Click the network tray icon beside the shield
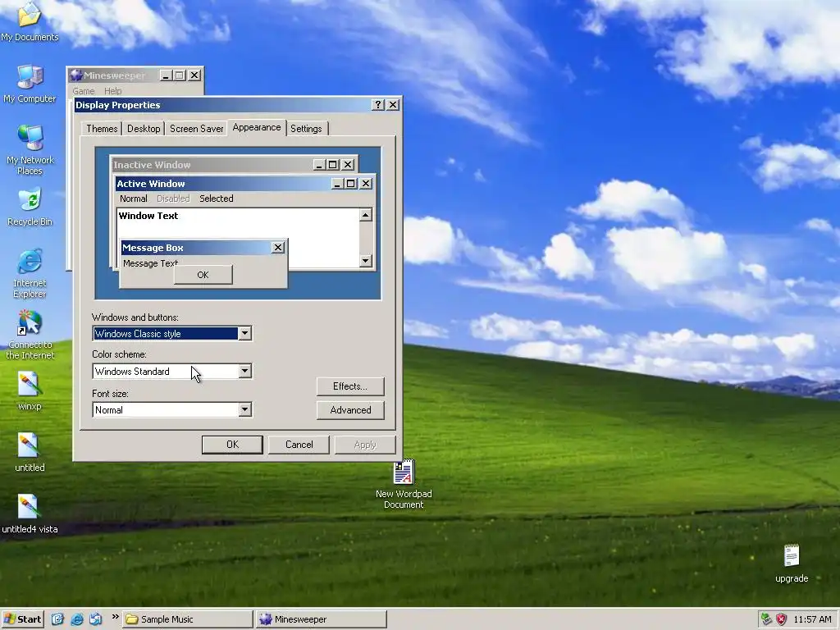 (766, 619)
